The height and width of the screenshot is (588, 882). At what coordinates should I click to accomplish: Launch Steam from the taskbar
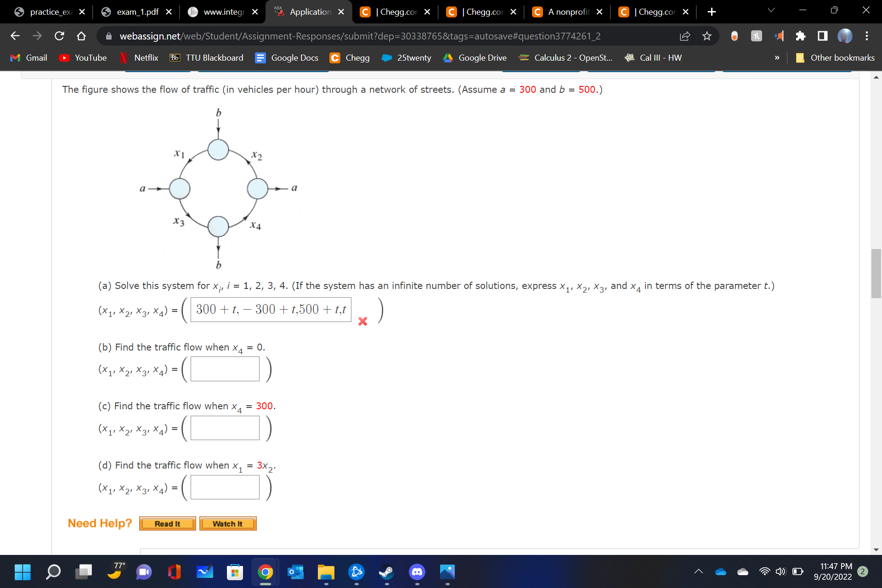pyautogui.click(x=386, y=572)
